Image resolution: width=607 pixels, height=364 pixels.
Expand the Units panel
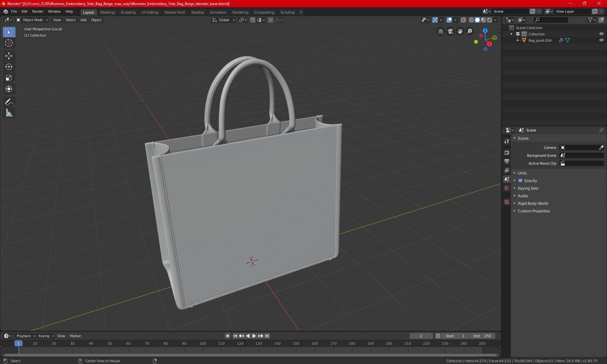[522, 173]
